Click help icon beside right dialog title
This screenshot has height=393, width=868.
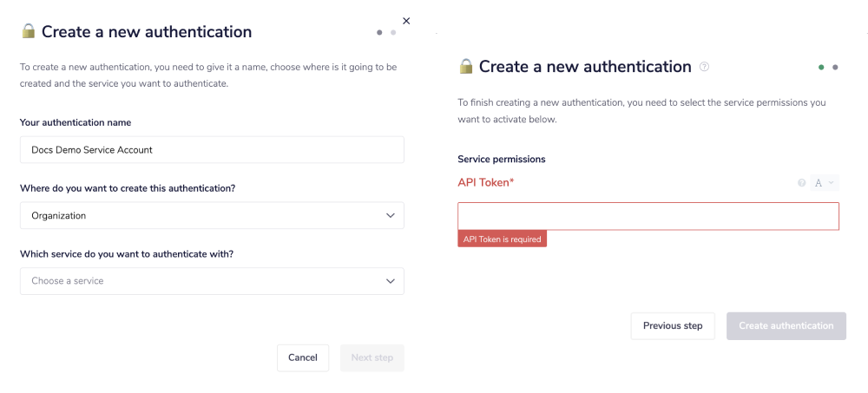coord(705,67)
